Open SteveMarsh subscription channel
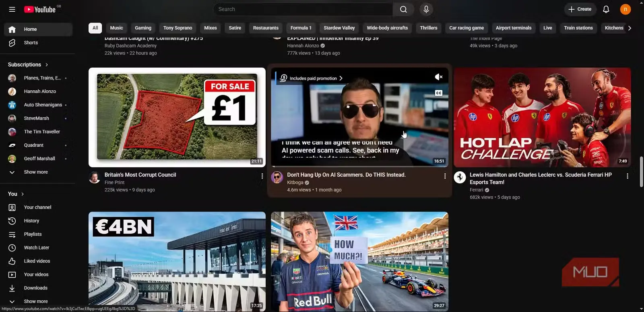Image resolution: width=644 pixels, height=312 pixels. coord(38,118)
